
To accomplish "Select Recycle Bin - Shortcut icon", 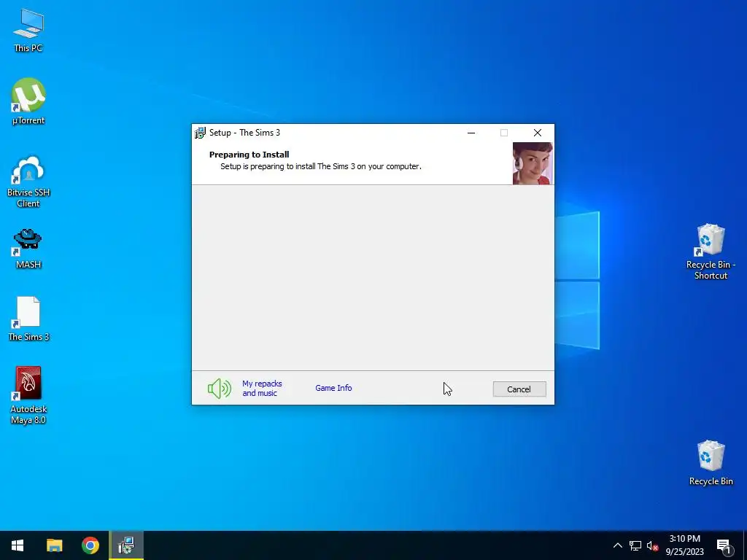I will (x=711, y=252).
